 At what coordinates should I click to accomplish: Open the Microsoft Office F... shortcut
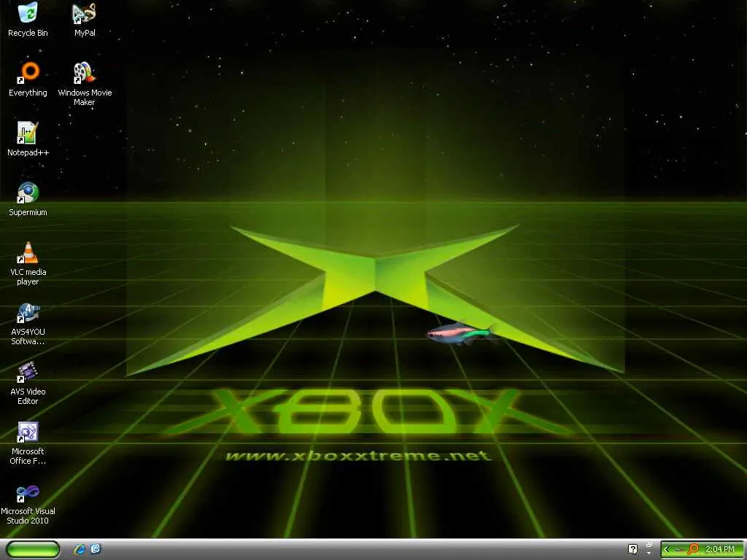[x=28, y=443]
